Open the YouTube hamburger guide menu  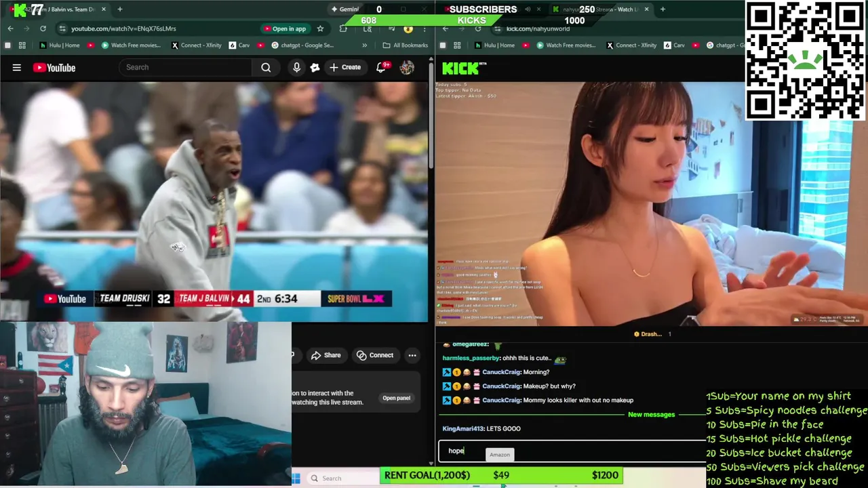(16, 67)
